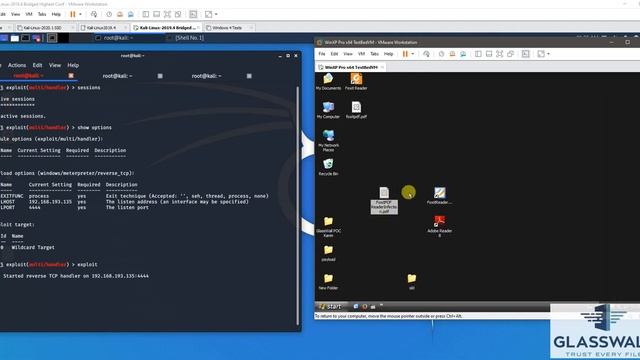Open power dropdown beside outer VMware pause button
This screenshot has width=640, height=360.
point(80,14)
